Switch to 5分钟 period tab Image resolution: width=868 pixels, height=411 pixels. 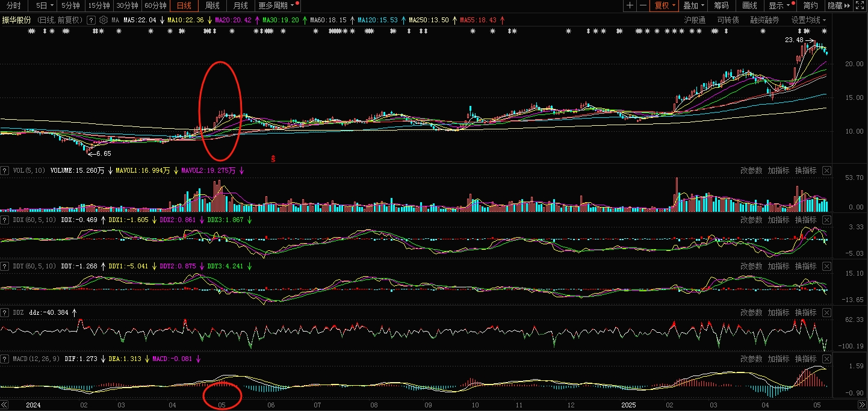point(71,5)
